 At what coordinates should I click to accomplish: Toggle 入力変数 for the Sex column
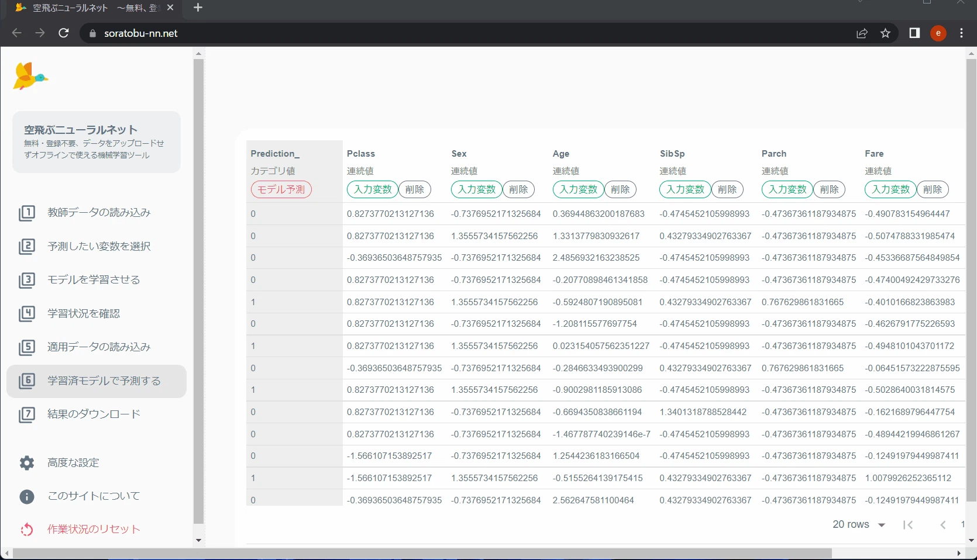pos(477,189)
